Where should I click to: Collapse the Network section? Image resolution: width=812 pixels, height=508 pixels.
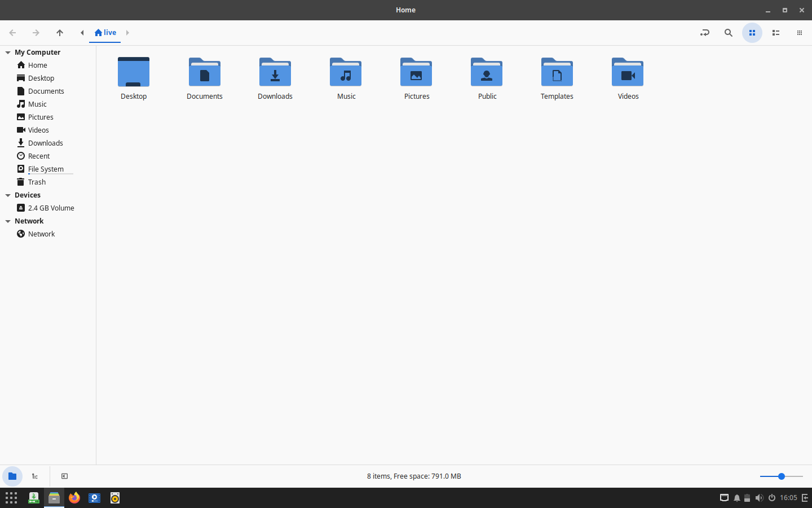7,221
